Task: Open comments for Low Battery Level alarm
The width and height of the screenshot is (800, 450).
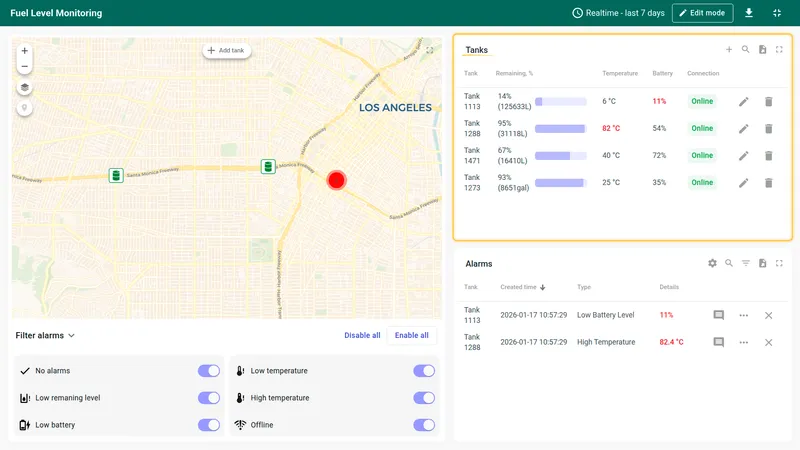Action: tap(718, 315)
